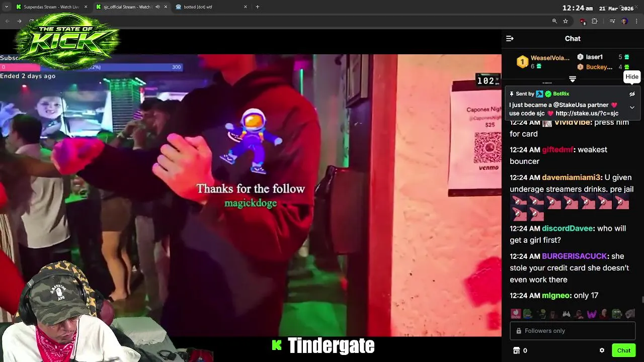Click username giftedmf in chat
This screenshot has width=644, height=362.
pos(558,150)
